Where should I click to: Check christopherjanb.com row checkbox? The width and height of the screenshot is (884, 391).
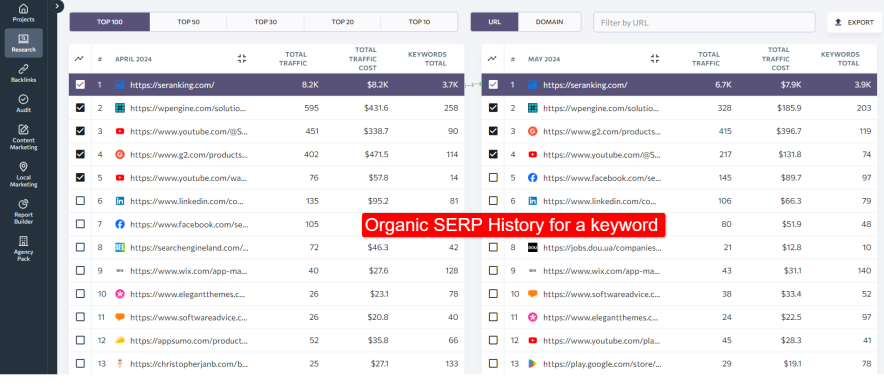coord(80,363)
